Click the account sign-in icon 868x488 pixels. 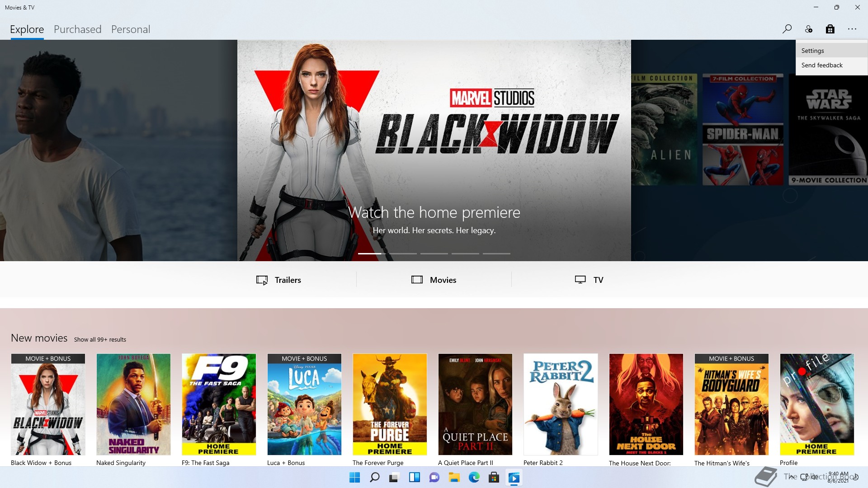pos(809,29)
